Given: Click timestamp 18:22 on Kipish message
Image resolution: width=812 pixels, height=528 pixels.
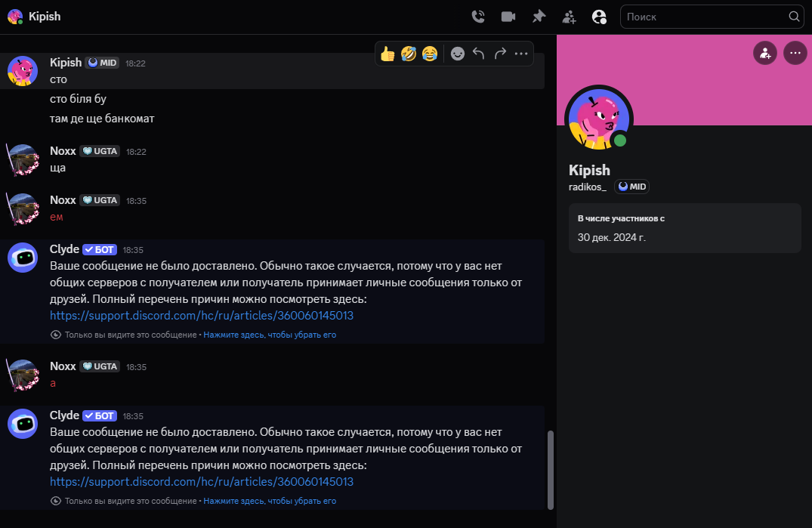Looking at the screenshot, I should click(135, 63).
